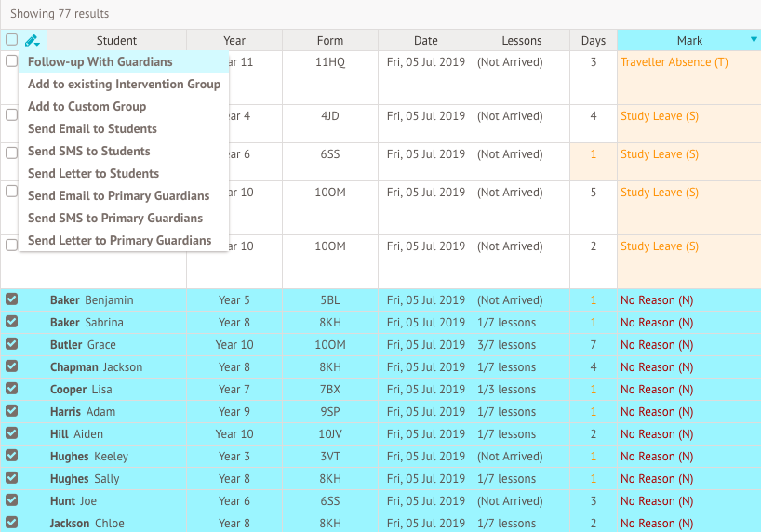Select Send SMS to Primary Guardians
The height and width of the screenshot is (532, 761).
(114, 219)
